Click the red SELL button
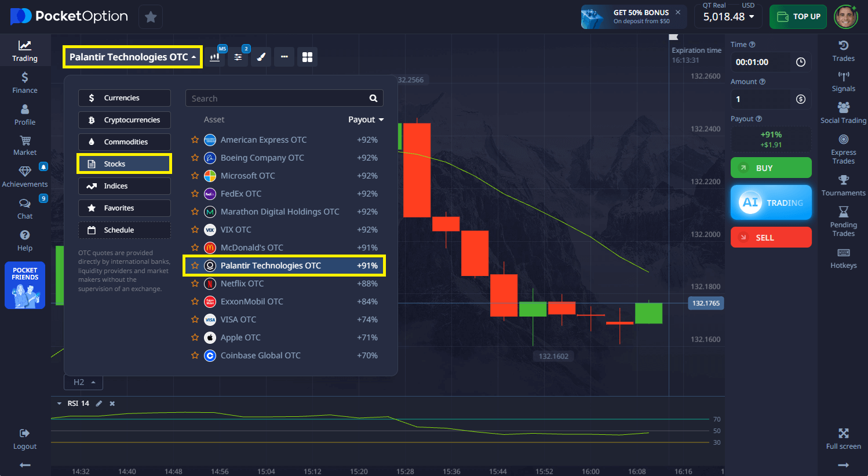The width and height of the screenshot is (868, 476). pos(771,238)
